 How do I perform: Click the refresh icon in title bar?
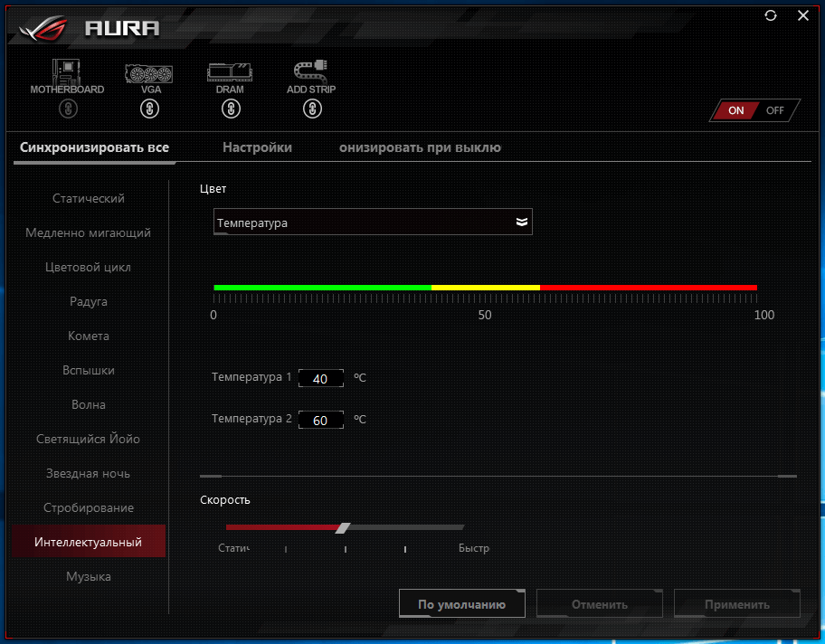click(771, 15)
